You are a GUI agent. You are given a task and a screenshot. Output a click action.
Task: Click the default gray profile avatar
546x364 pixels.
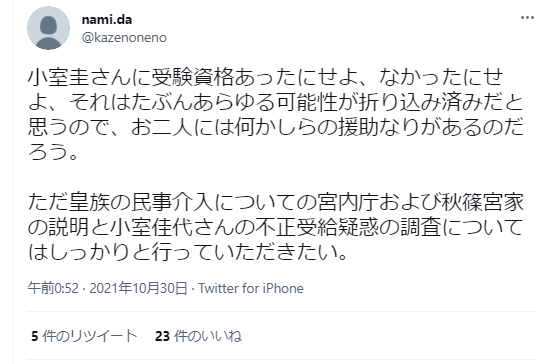[x=48, y=28]
